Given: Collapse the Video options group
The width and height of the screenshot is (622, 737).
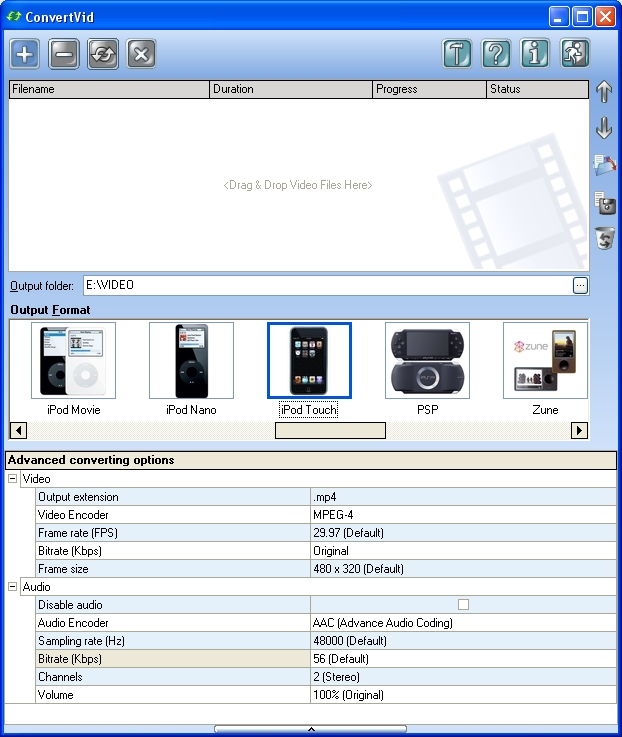Looking at the screenshot, I should [13, 479].
